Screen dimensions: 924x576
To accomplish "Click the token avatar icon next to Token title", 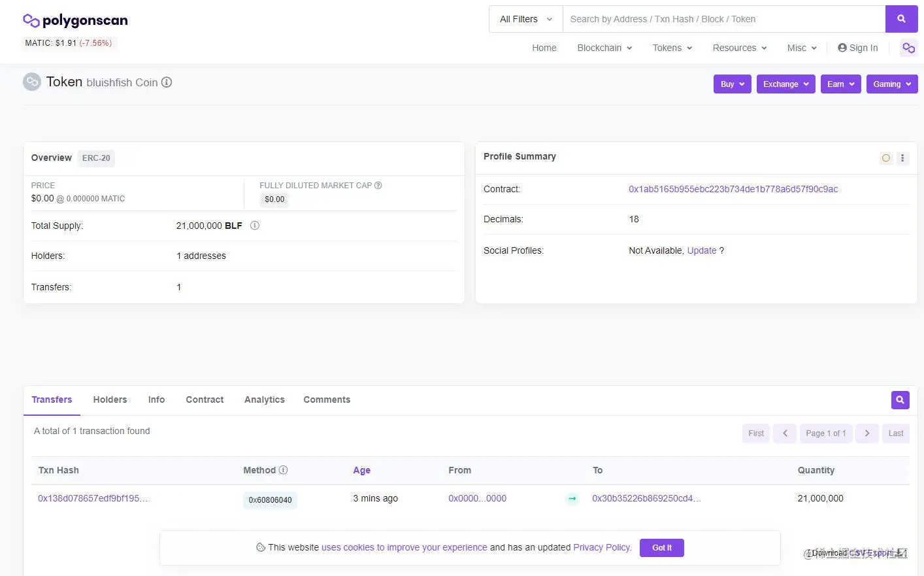I will click(32, 82).
